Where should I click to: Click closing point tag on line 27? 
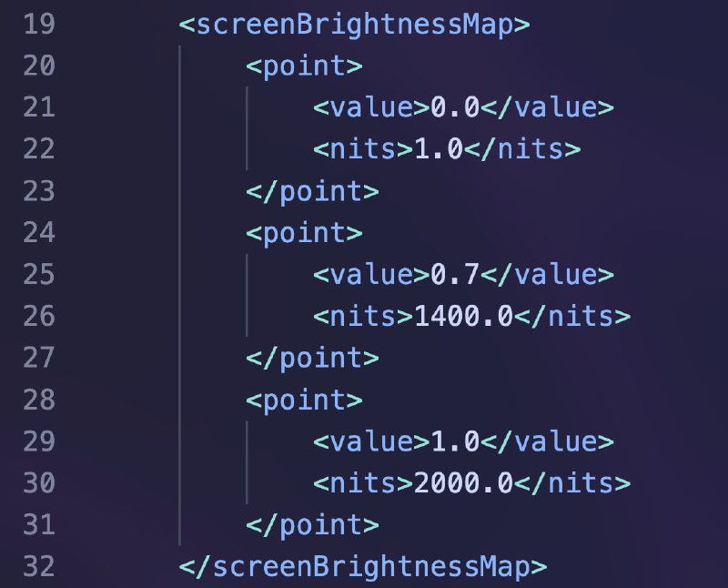(312, 358)
